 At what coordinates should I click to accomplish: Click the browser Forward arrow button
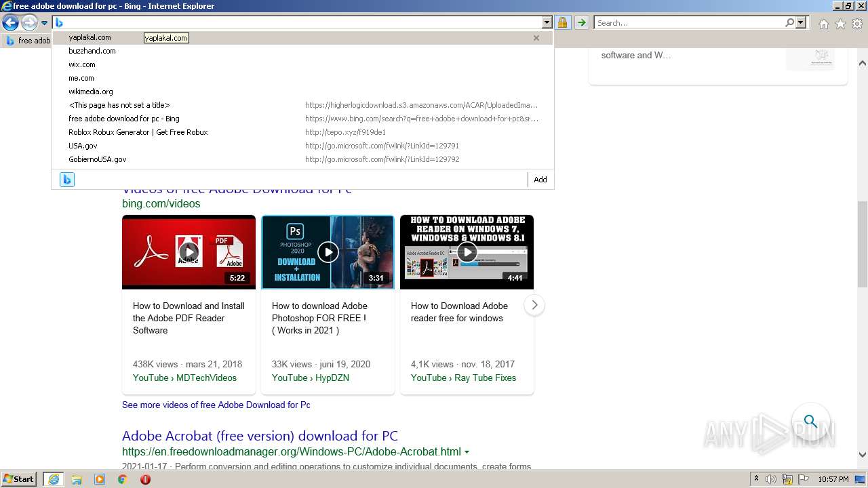(x=29, y=23)
